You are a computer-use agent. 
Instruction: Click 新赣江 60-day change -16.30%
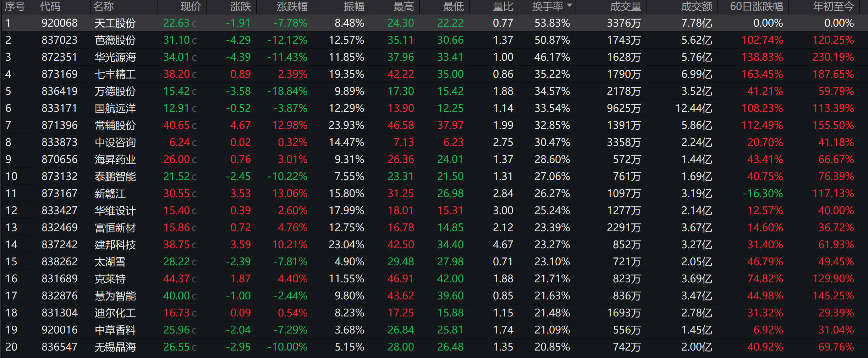pos(763,194)
